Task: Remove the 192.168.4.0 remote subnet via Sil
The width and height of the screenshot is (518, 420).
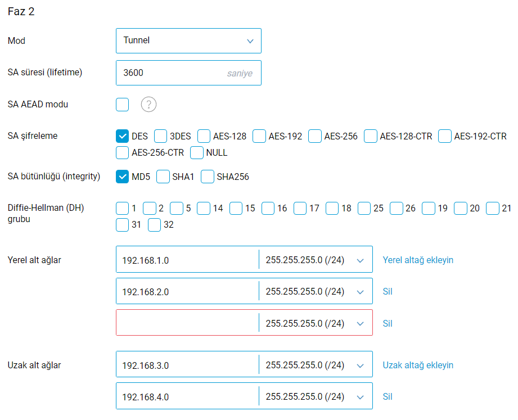Action: 388,397
